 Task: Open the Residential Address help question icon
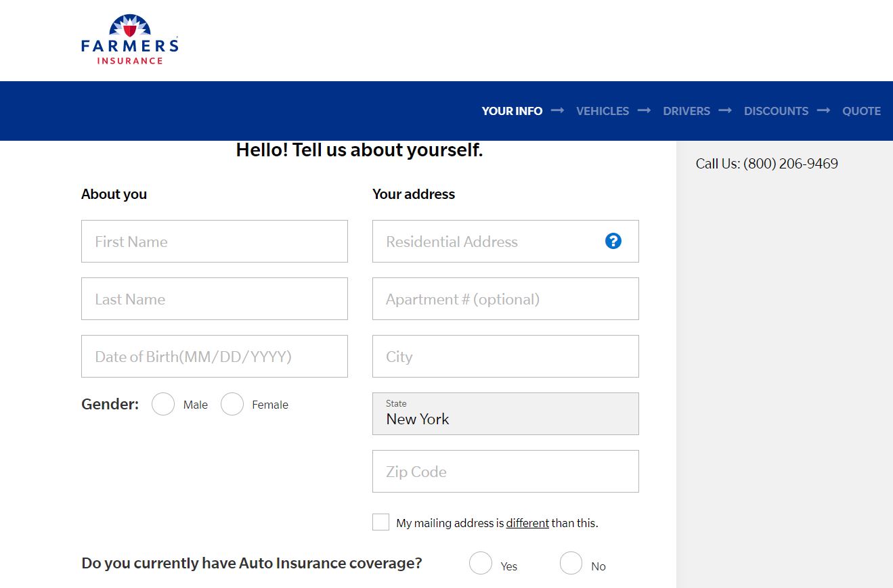[x=613, y=241]
